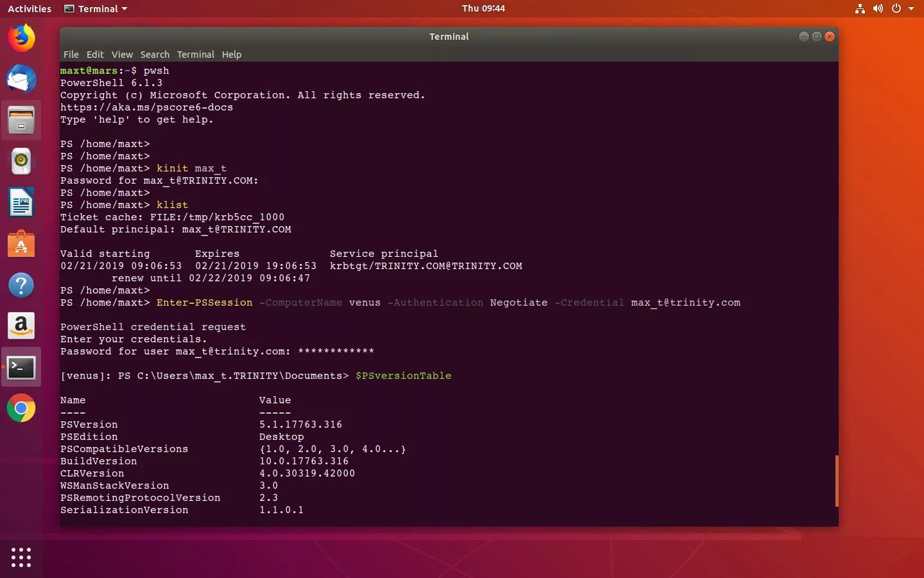Launch the Amazon shortcut
Viewport: 924px width, 578px height.
[21, 326]
